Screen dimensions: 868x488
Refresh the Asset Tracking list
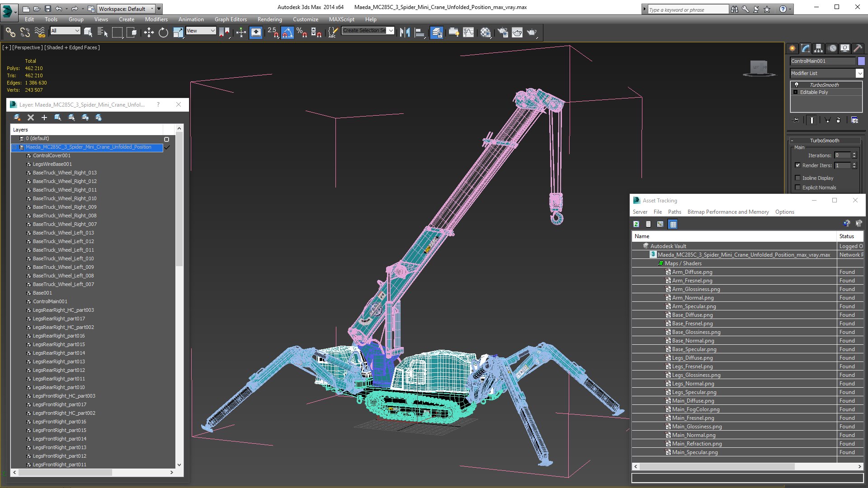(636, 224)
